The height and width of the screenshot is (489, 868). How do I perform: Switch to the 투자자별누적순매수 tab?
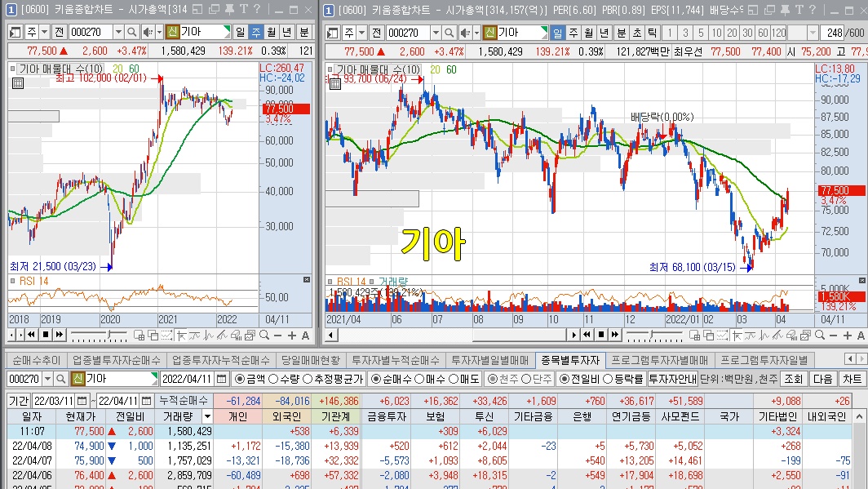[395, 360]
